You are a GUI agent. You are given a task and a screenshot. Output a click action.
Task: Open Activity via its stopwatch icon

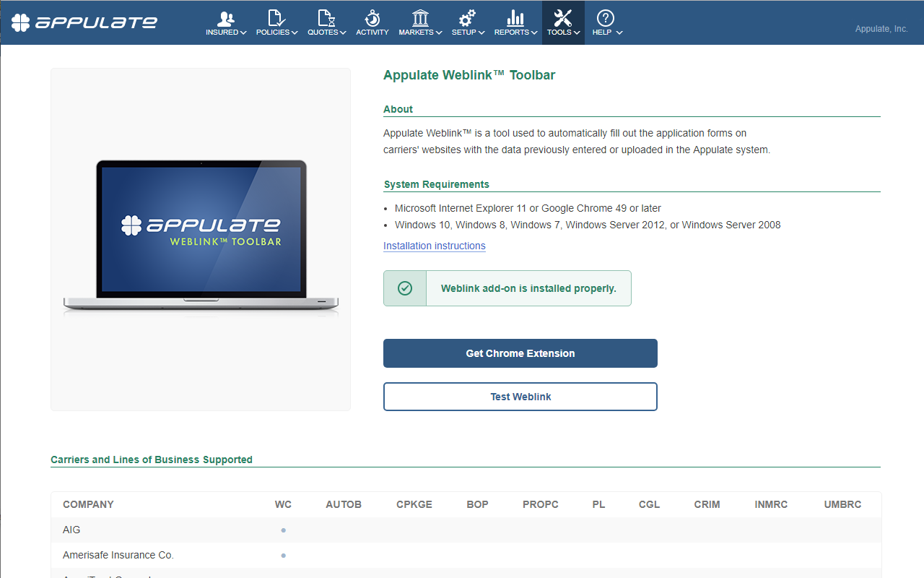[372, 17]
